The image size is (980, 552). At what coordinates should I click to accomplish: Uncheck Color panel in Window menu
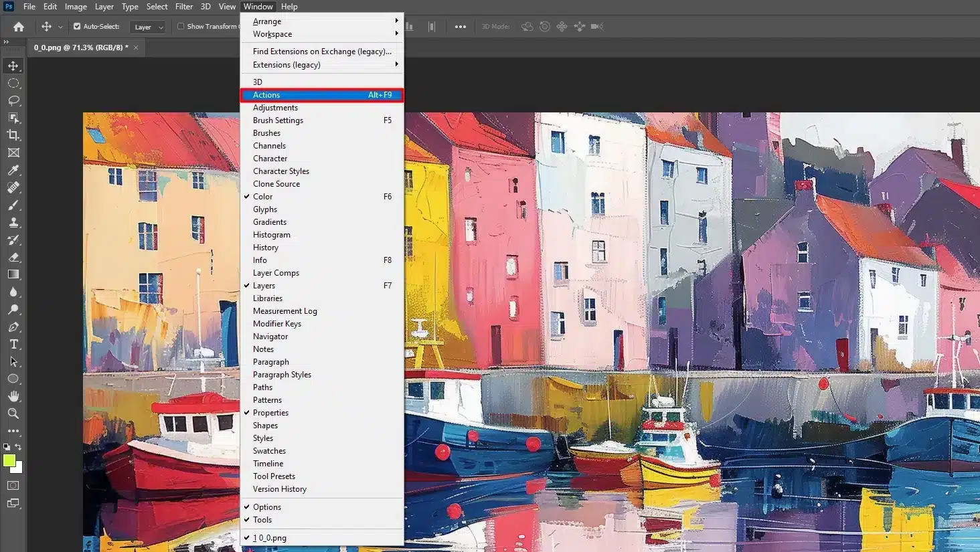[322, 197]
